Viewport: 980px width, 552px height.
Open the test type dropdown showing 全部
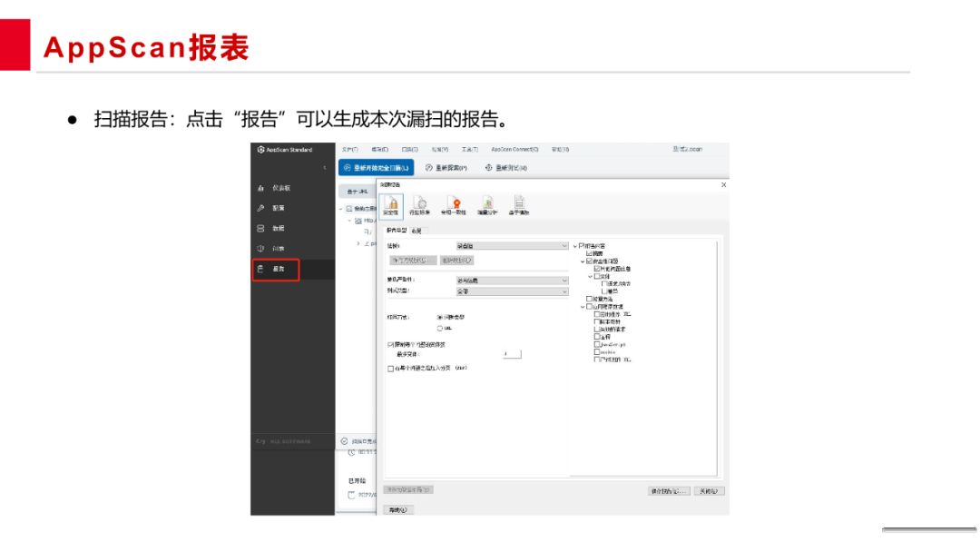point(512,291)
